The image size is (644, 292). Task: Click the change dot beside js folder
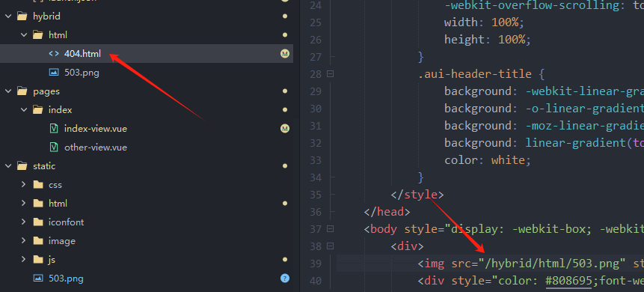pos(285,260)
